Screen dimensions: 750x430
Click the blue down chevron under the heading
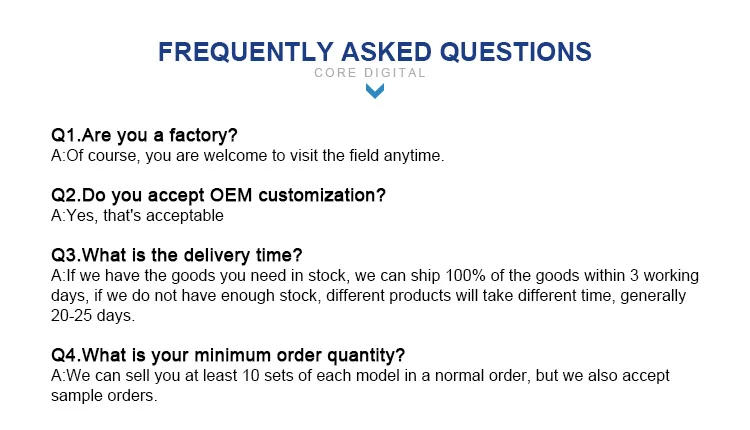(375, 91)
